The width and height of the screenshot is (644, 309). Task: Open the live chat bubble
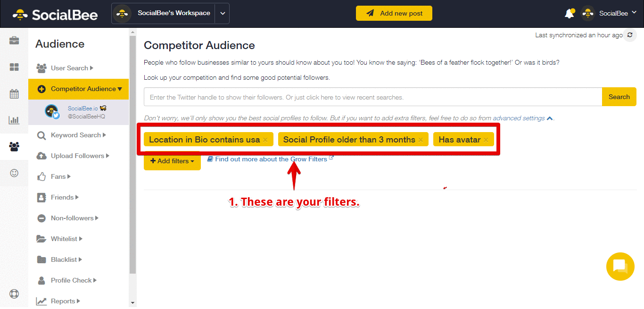tap(620, 267)
